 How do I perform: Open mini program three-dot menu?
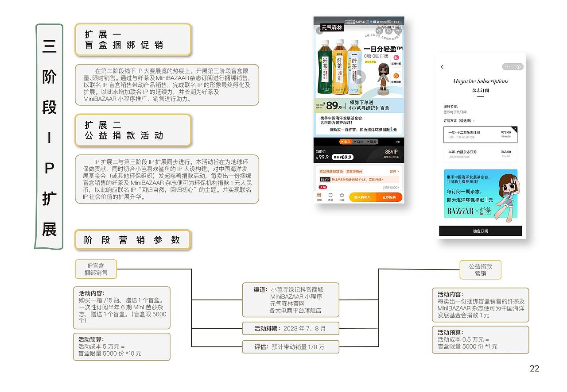(x=508, y=67)
